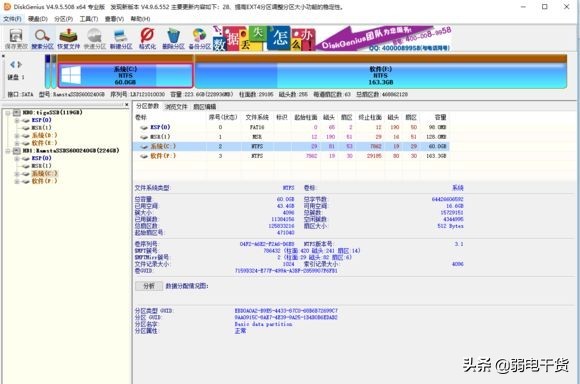Expand ESP(0) under HD1:RamstaSSDS600240GB
580x384 pixels.
[x=16, y=158]
